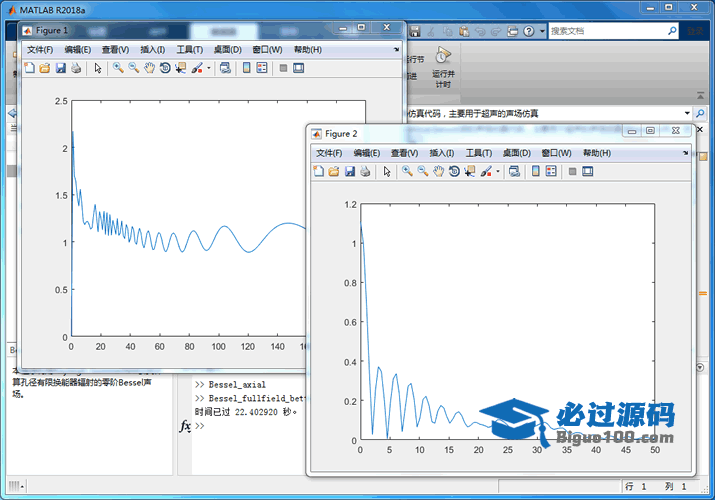Click Open File icon in Figure 1 toolbar

pyautogui.click(x=45, y=68)
